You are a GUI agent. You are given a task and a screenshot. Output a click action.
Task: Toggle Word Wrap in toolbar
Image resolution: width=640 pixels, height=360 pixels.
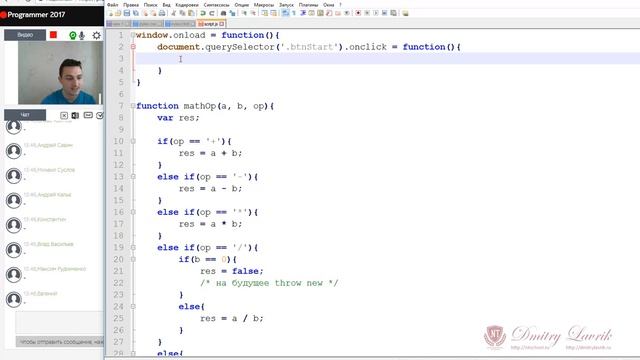pos(284,13)
